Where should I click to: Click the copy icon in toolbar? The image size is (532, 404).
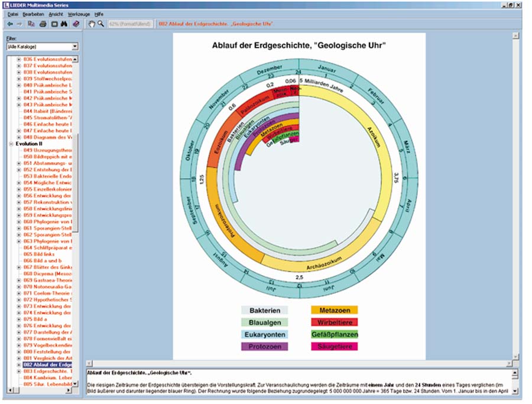point(31,24)
